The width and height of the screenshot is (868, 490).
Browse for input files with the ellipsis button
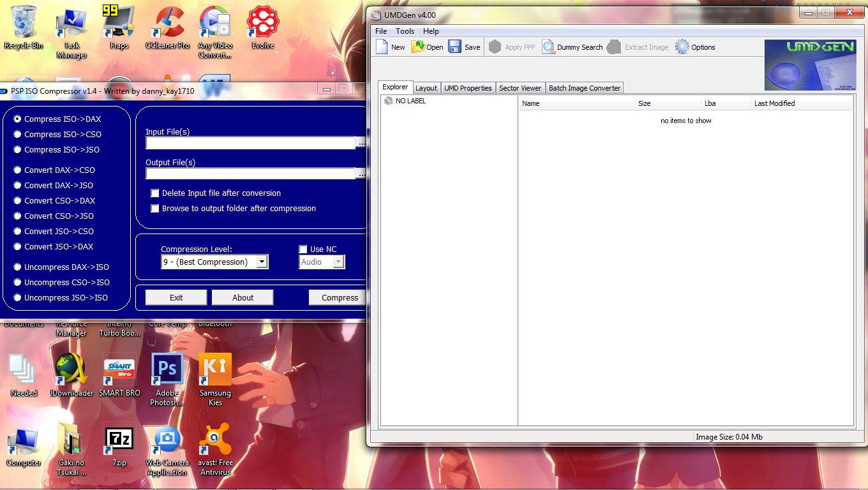point(361,144)
